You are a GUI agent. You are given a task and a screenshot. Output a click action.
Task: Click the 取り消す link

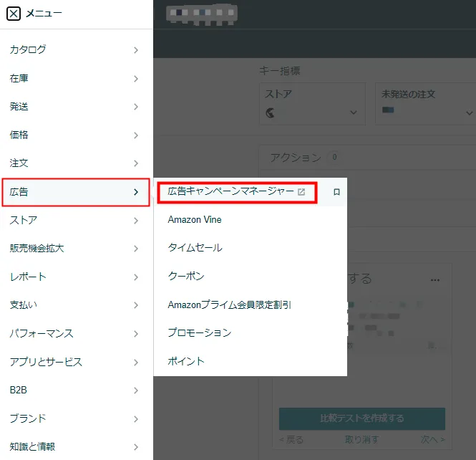[x=362, y=440]
